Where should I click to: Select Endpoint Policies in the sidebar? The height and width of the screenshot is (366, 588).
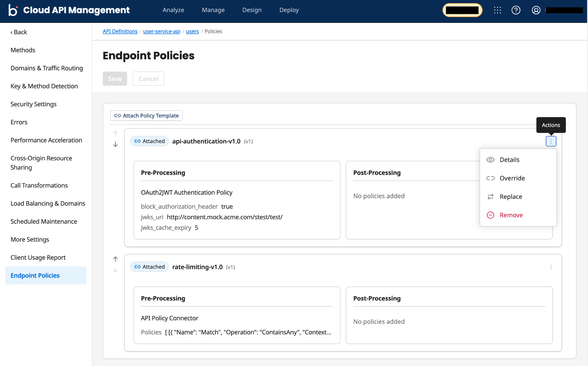46,275
